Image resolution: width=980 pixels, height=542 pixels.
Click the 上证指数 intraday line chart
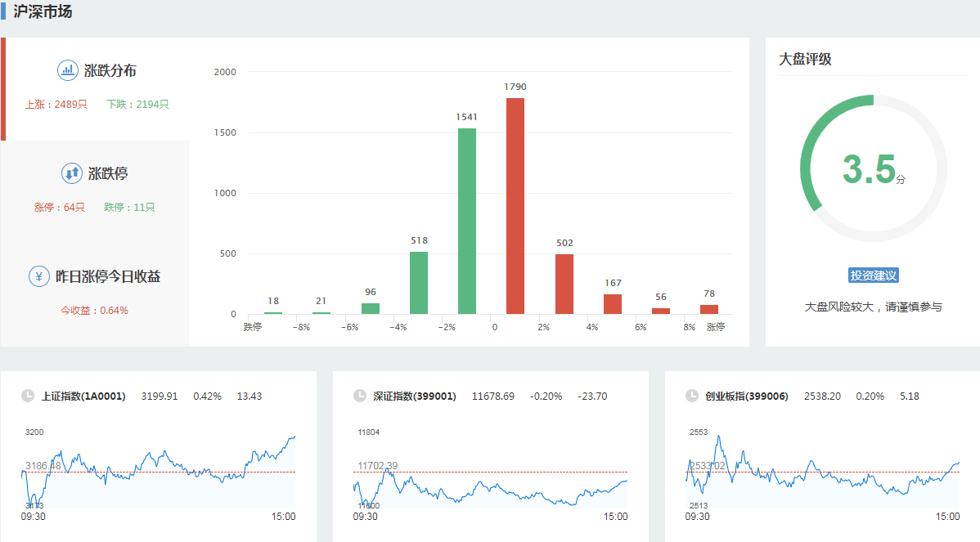click(159, 473)
